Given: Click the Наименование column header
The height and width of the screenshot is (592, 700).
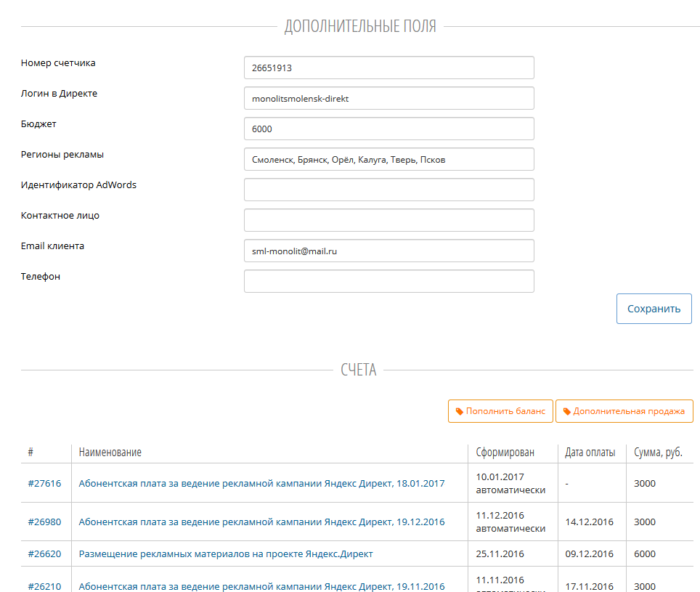Looking at the screenshot, I should coord(110,453).
